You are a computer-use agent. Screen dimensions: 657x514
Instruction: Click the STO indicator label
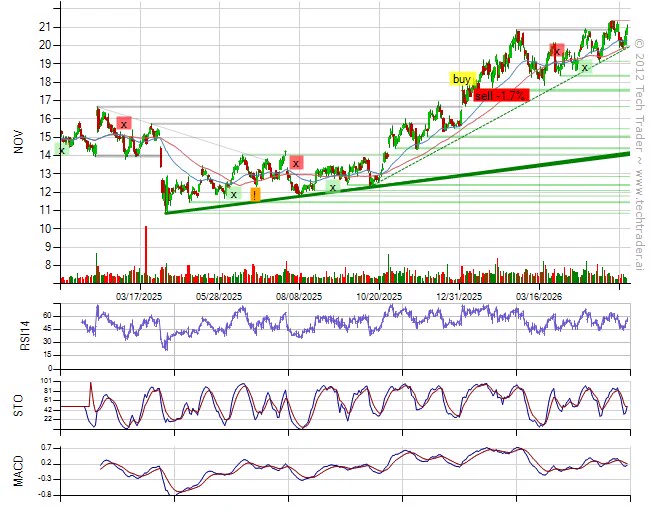tap(19, 406)
